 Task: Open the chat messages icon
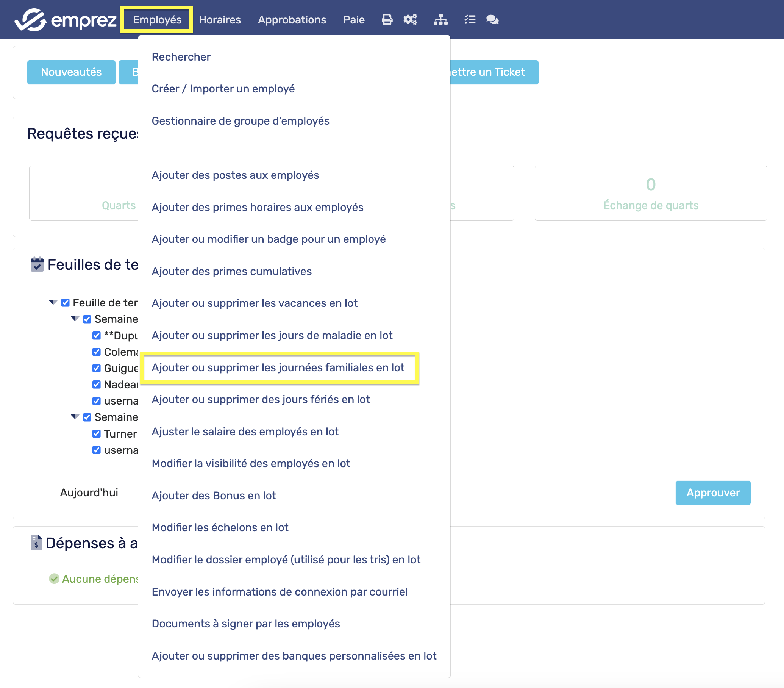[492, 20]
